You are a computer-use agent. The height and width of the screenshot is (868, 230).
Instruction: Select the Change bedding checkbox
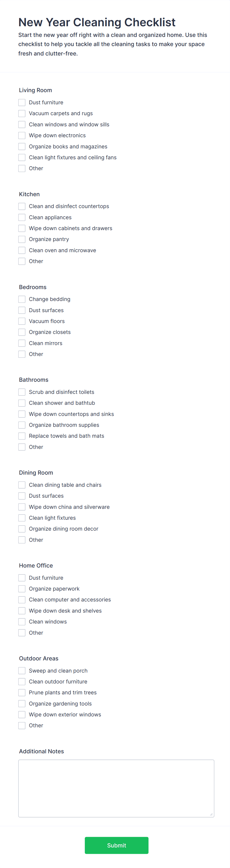22,299
